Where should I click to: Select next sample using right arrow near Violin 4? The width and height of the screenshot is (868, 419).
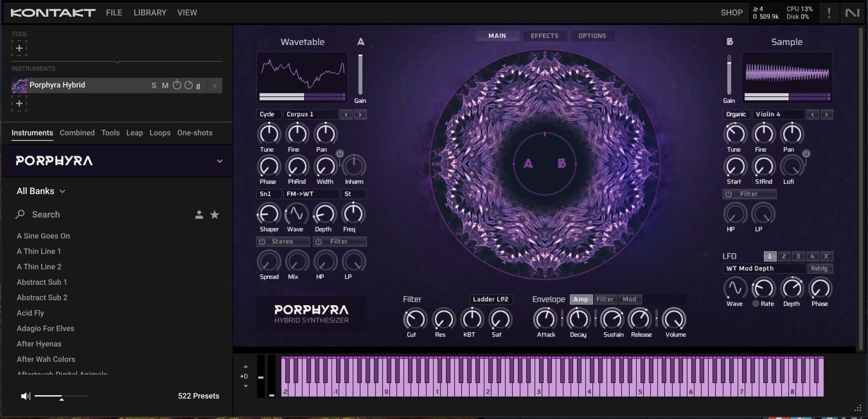[827, 114]
